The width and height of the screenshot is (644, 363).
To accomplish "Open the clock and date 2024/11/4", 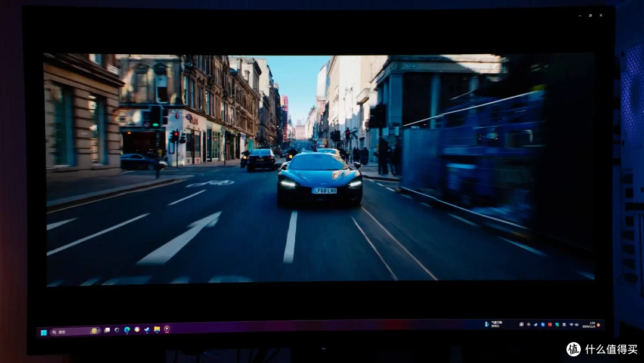I will (589, 325).
